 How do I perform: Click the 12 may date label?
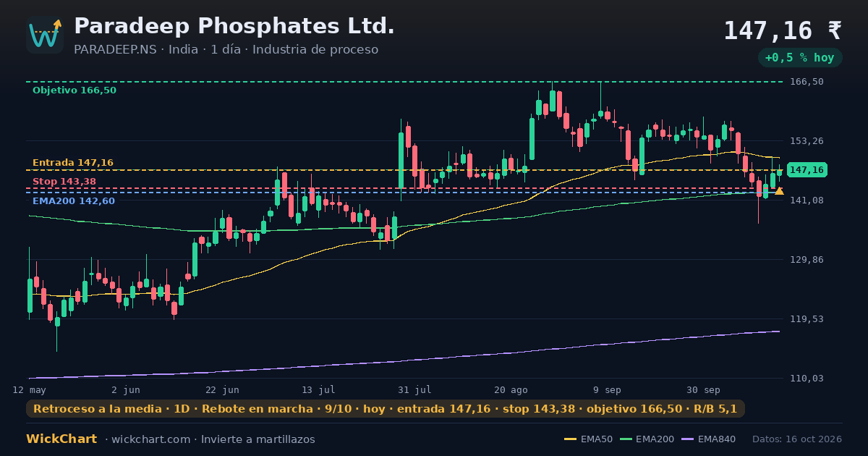(x=29, y=389)
